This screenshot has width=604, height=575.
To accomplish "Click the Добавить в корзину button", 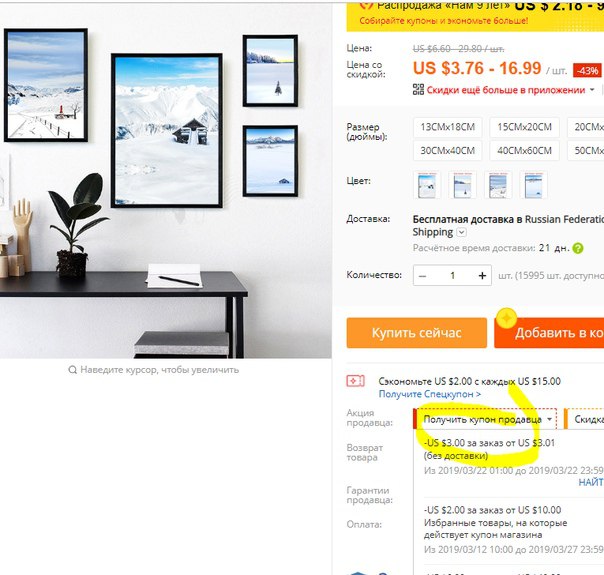I will [549, 333].
